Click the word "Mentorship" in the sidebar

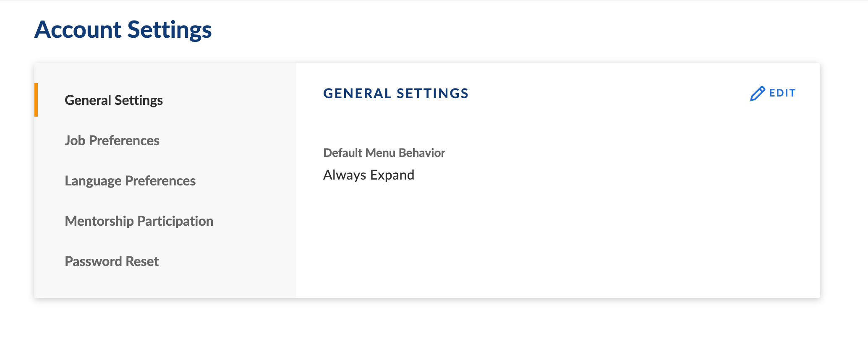[x=99, y=221]
